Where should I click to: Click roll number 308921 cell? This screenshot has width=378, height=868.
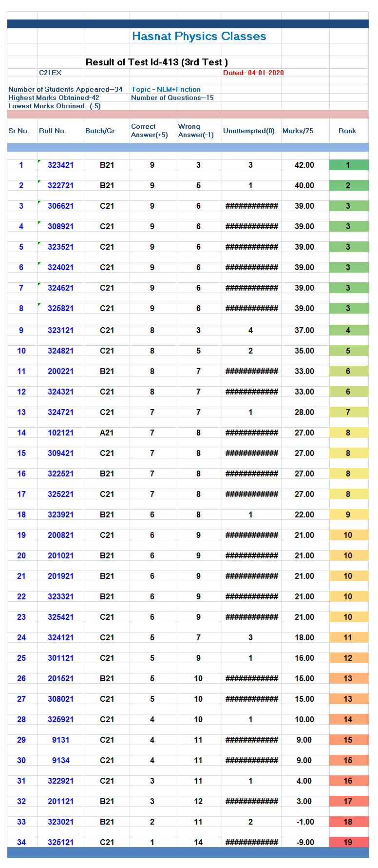pyautogui.click(x=61, y=226)
